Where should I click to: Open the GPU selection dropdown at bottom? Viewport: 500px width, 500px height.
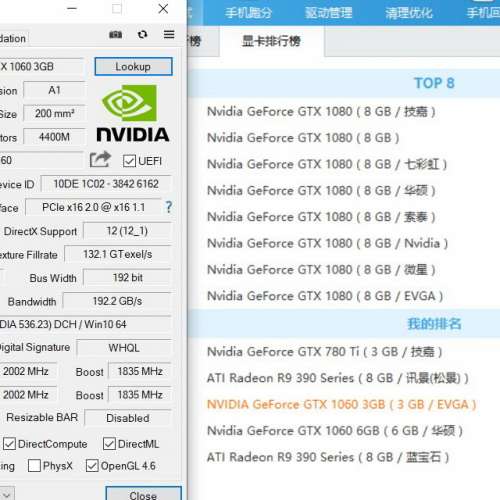tap(7, 494)
